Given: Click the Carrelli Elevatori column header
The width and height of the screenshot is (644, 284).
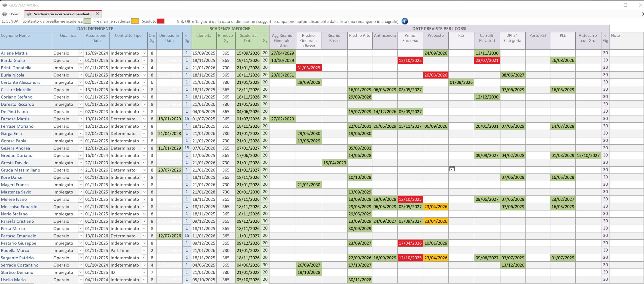Looking at the screenshot, I should click(487, 40).
